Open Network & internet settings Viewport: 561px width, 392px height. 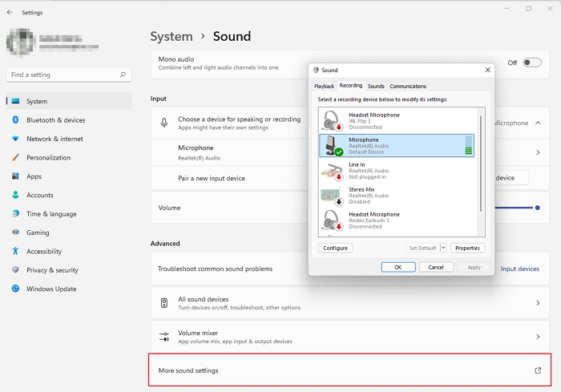point(69,139)
